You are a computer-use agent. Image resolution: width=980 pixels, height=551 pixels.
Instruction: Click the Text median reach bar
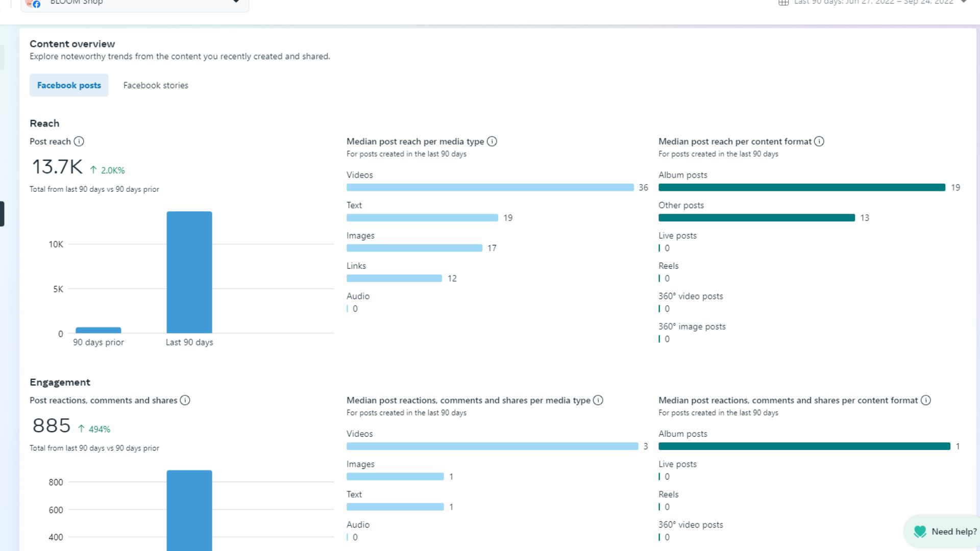coord(422,218)
